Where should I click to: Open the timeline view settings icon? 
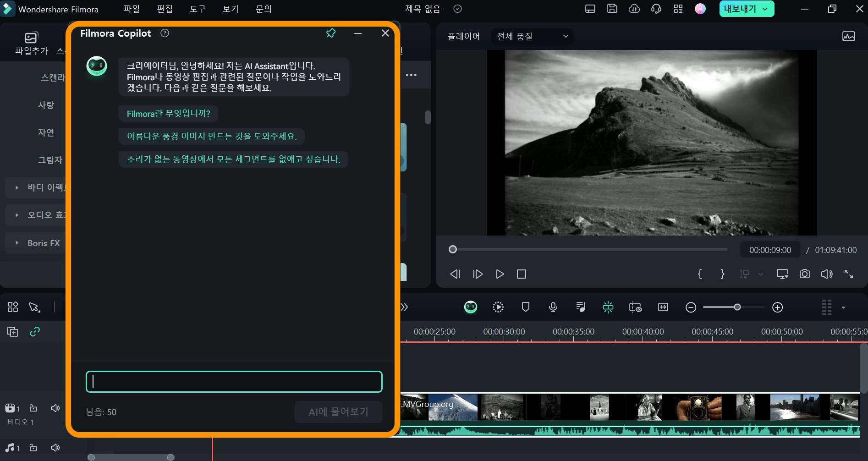point(636,307)
